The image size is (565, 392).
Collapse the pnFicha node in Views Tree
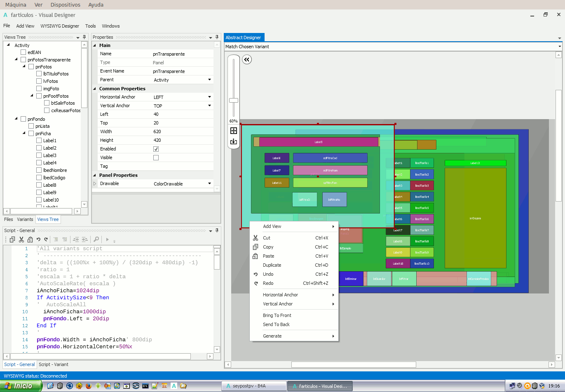click(x=24, y=134)
